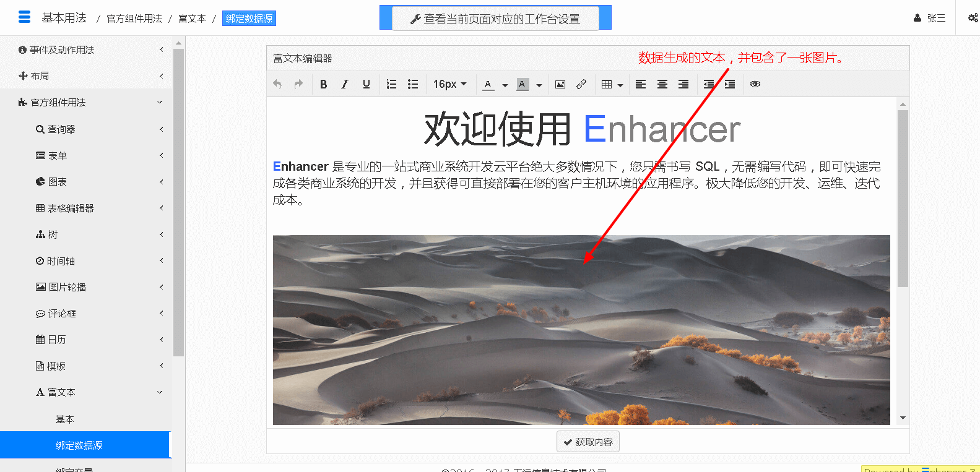Viewport: 980px width, 472px height.
Task: Select the 基本 submenu item
Action: pyautogui.click(x=65, y=419)
